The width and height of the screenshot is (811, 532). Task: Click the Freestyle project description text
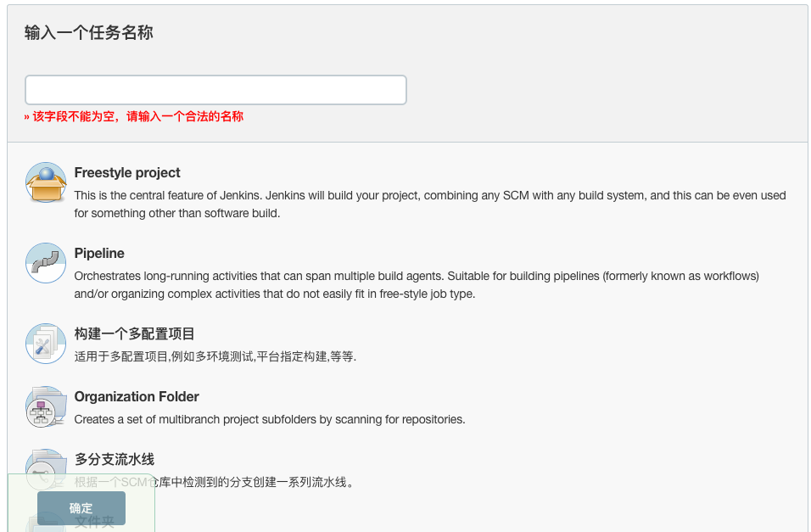coord(429,204)
